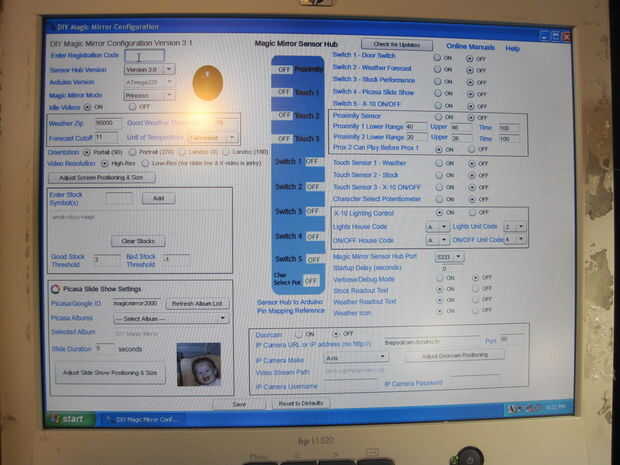Click the IP Camera URL address field
The height and width of the screenshot is (465, 620).
click(431, 342)
